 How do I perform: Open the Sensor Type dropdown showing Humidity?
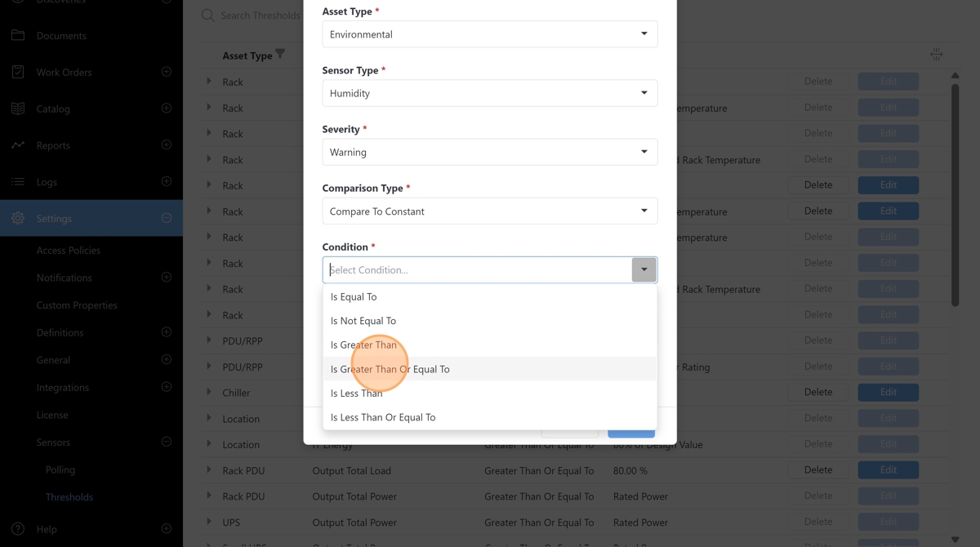pyautogui.click(x=489, y=93)
